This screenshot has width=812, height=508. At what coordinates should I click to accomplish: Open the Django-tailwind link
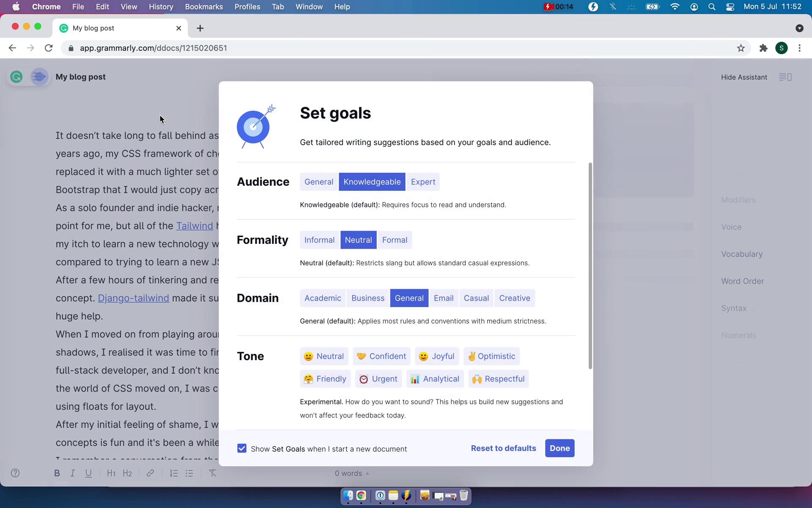coord(133,298)
